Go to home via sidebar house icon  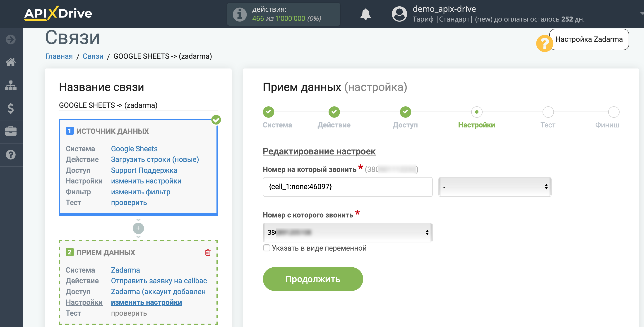[x=11, y=62]
